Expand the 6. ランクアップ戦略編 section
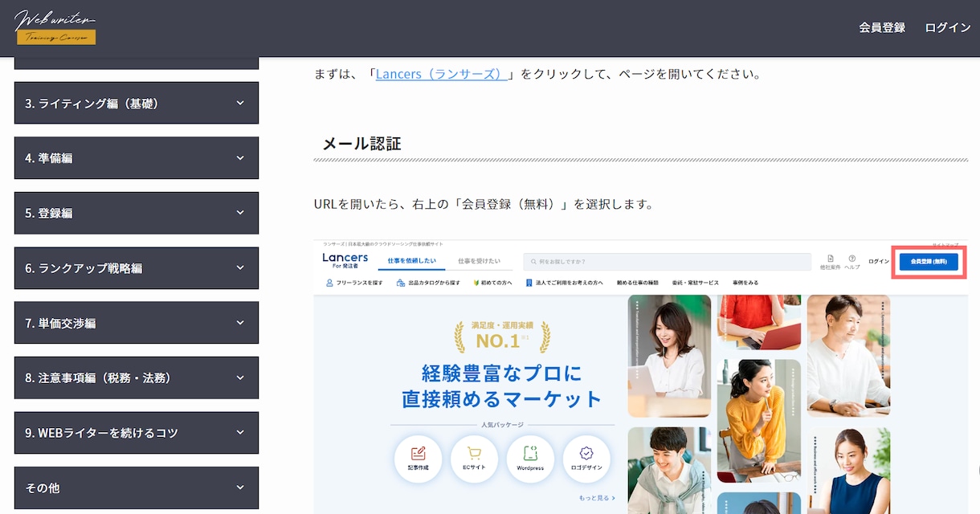This screenshot has height=514, width=980. [x=137, y=267]
